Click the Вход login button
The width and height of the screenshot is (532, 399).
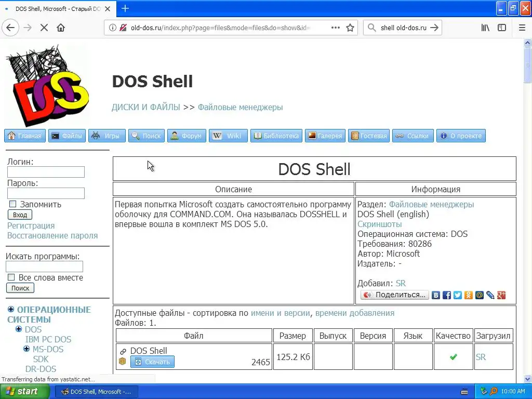(x=20, y=215)
